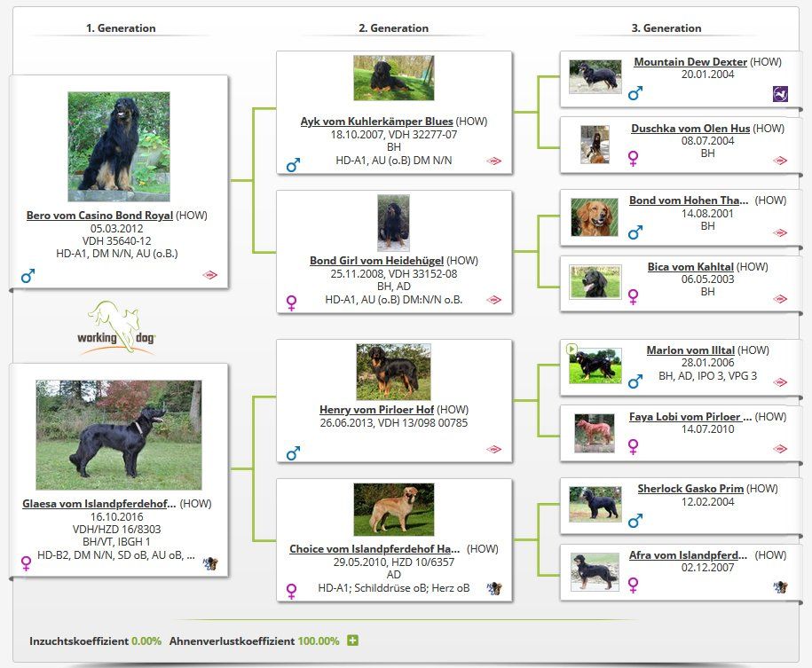Open Marlon vom Illtal link
The height and width of the screenshot is (668, 812).
[690, 350]
